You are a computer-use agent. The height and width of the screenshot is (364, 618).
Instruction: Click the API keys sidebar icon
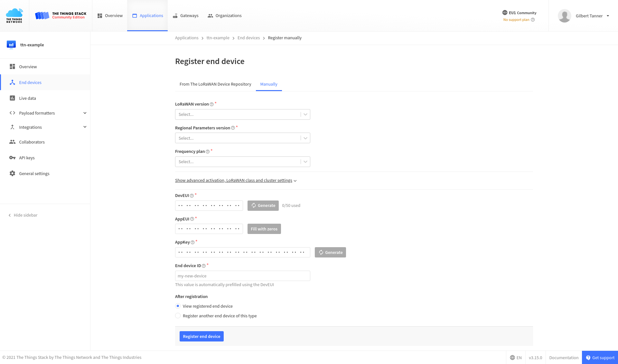pyautogui.click(x=11, y=158)
